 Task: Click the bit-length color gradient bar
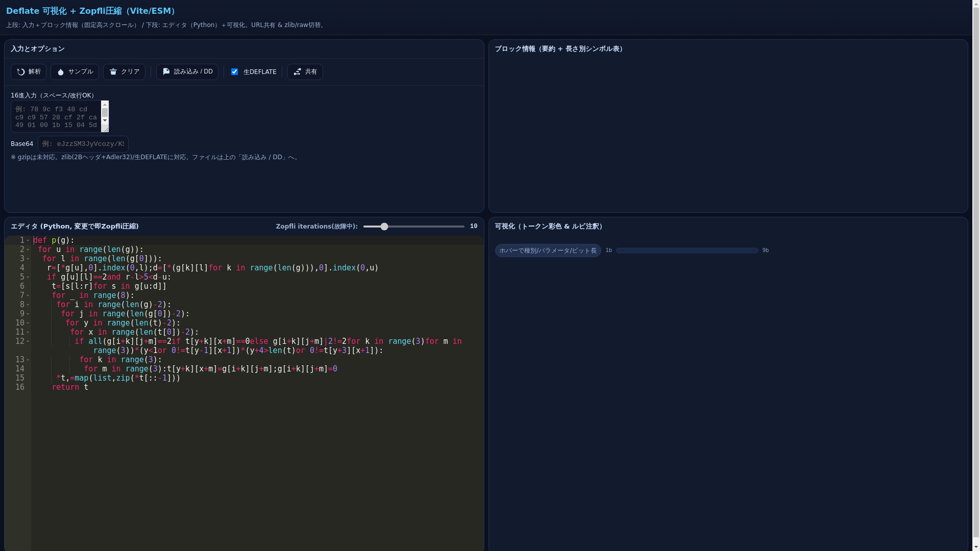coord(687,251)
